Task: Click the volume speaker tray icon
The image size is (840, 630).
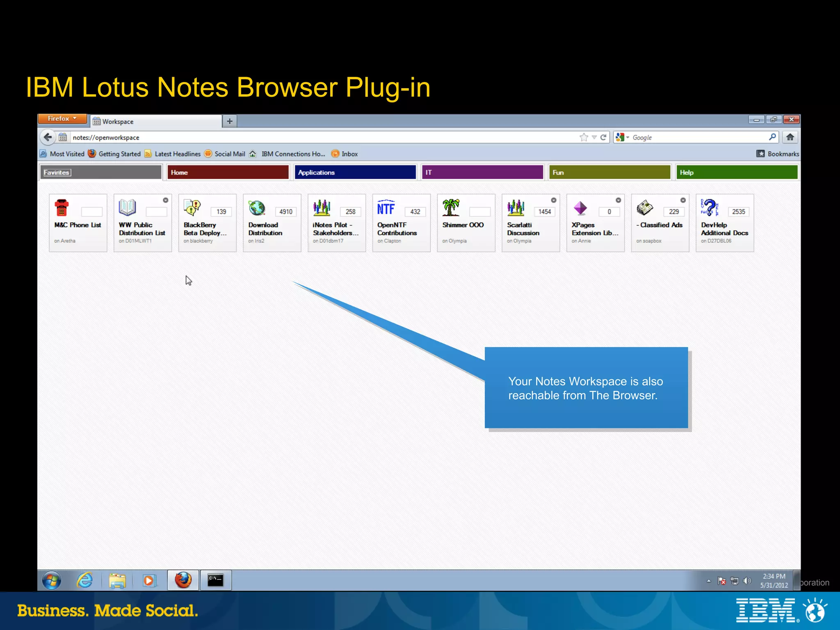Action: point(747,581)
